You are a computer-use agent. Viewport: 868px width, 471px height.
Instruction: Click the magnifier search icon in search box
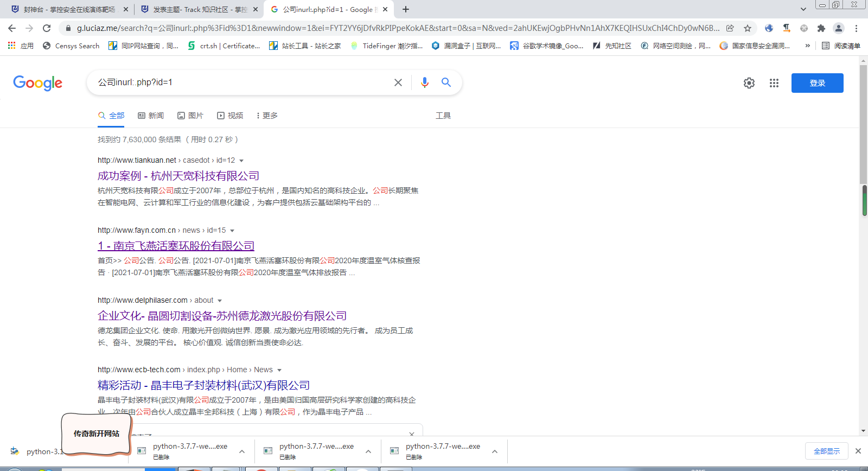[x=446, y=82]
